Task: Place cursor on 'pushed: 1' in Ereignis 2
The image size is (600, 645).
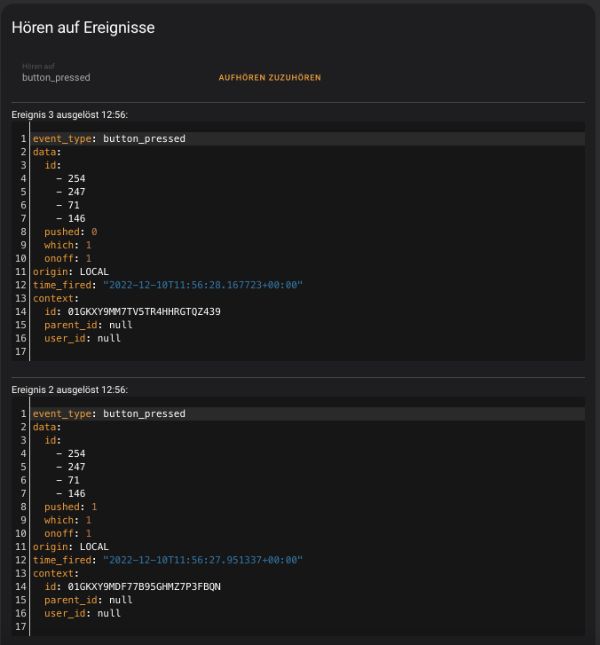Action: click(x=70, y=506)
